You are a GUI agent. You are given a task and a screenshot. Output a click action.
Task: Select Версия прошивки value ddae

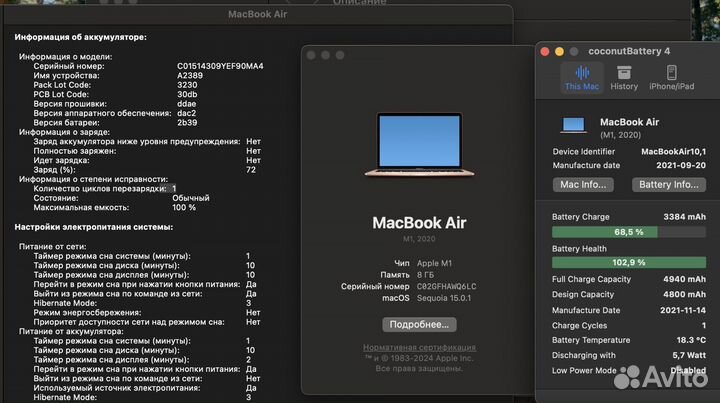pyautogui.click(x=186, y=104)
